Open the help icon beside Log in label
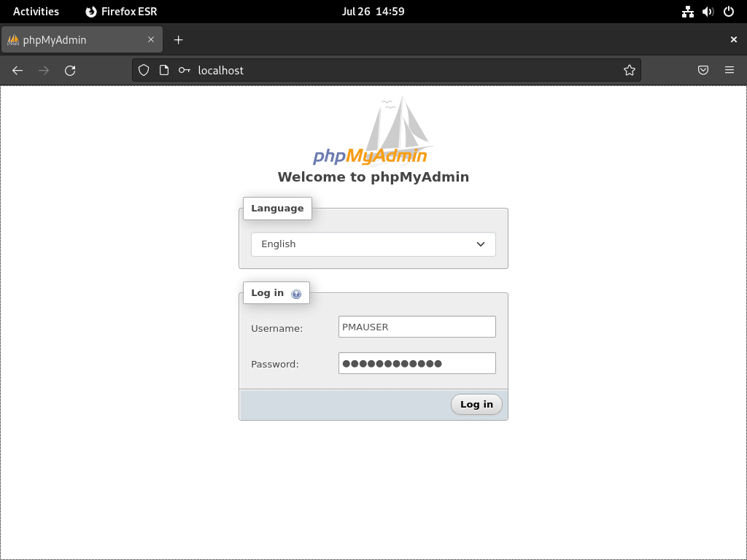Image resolution: width=747 pixels, height=560 pixels. (296, 293)
